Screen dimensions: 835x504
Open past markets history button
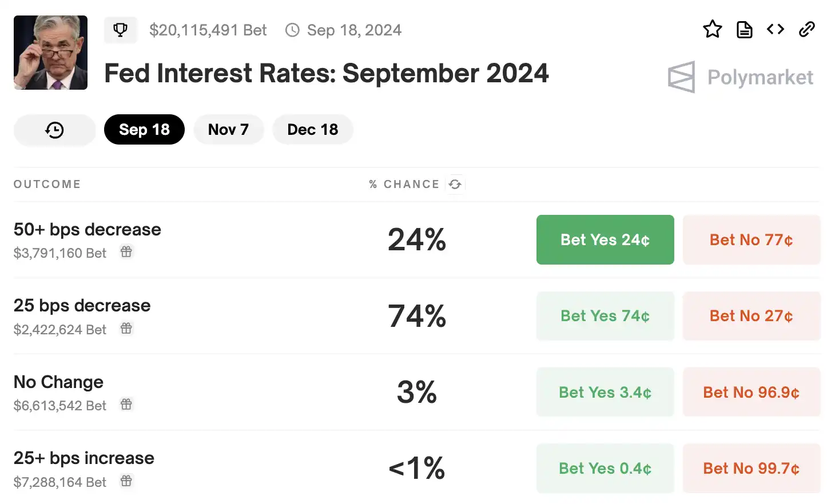coord(54,130)
